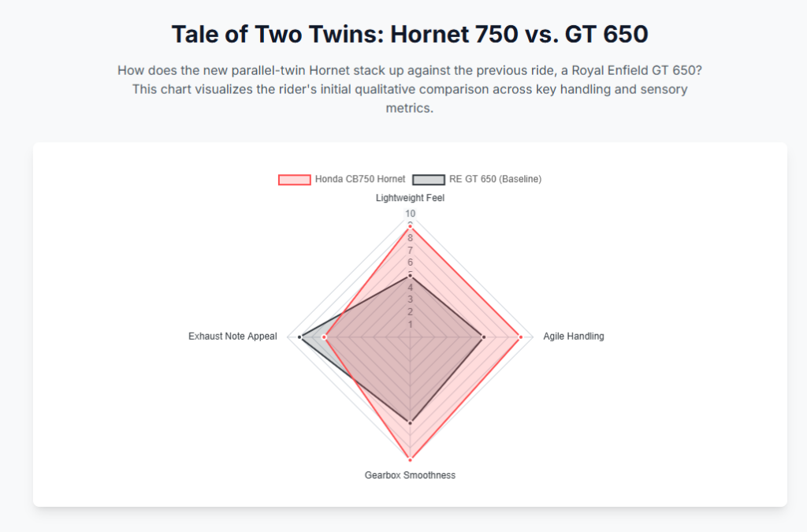
Task: Select the Hornet point on Agile Handling axis
Action: click(521, 337)
